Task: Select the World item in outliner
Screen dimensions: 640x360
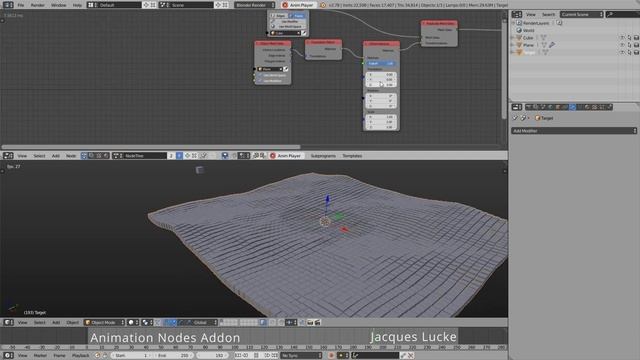Action: (529, 30)
